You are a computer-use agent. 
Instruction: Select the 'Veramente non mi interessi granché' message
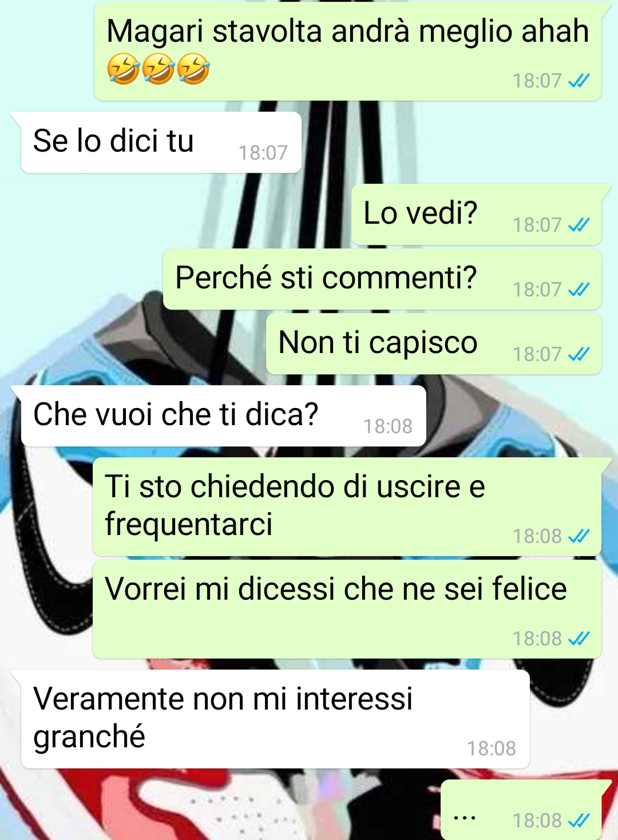(x=275, y=719)
